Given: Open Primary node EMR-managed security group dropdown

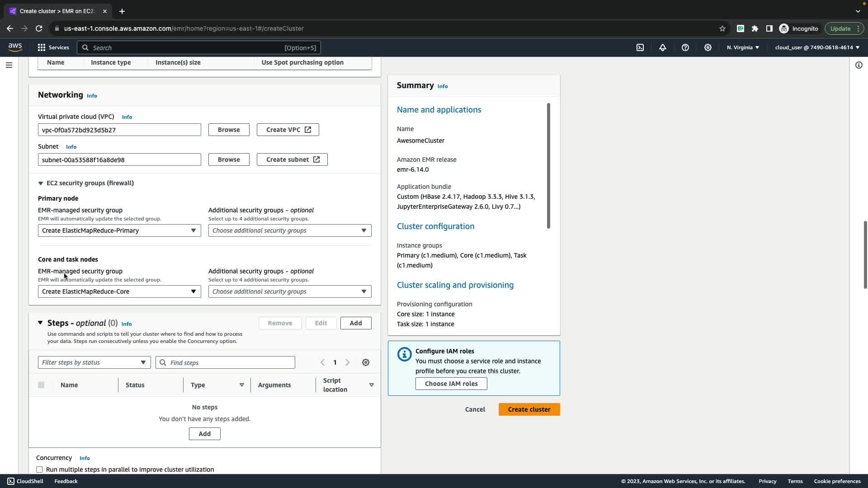Looking at the screenshot, I should pyautogui.click(x=119, y=230).
